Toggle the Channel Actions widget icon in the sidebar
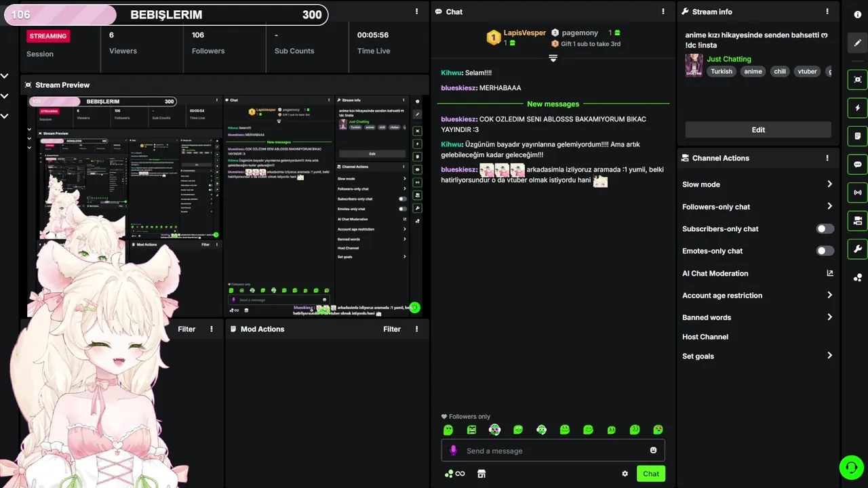 858,221
